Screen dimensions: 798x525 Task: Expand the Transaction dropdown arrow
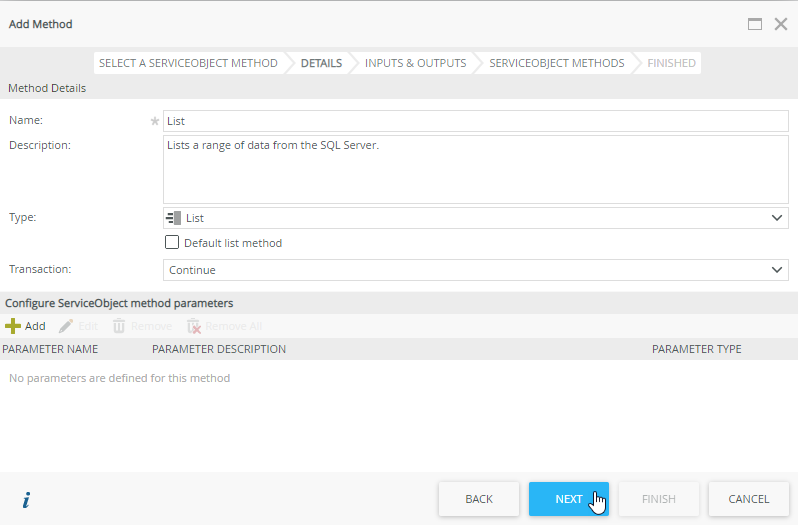(778, 270)
